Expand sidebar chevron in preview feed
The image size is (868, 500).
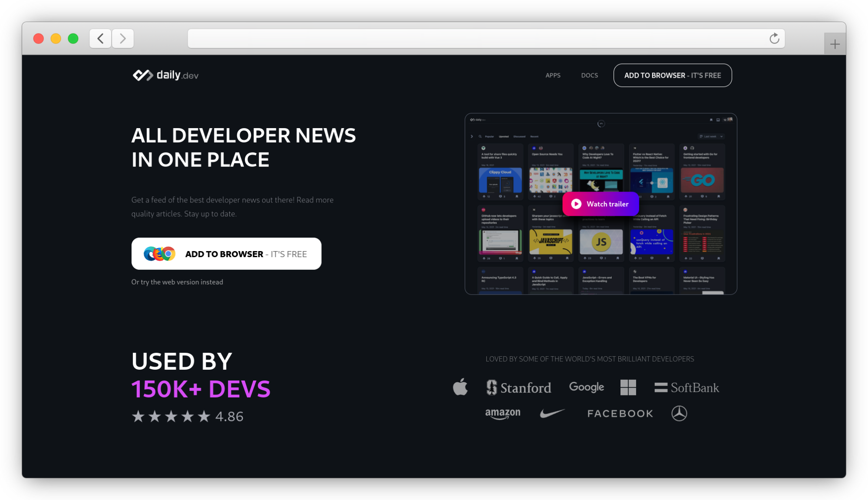coord(472,136)
